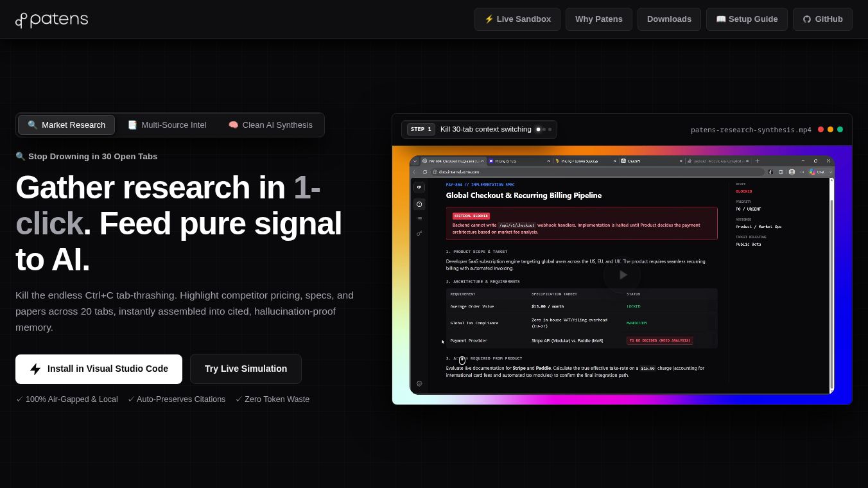Go to the Why Patens page
The height and width of the screenshot is (488, 868).
coord(599,19)
